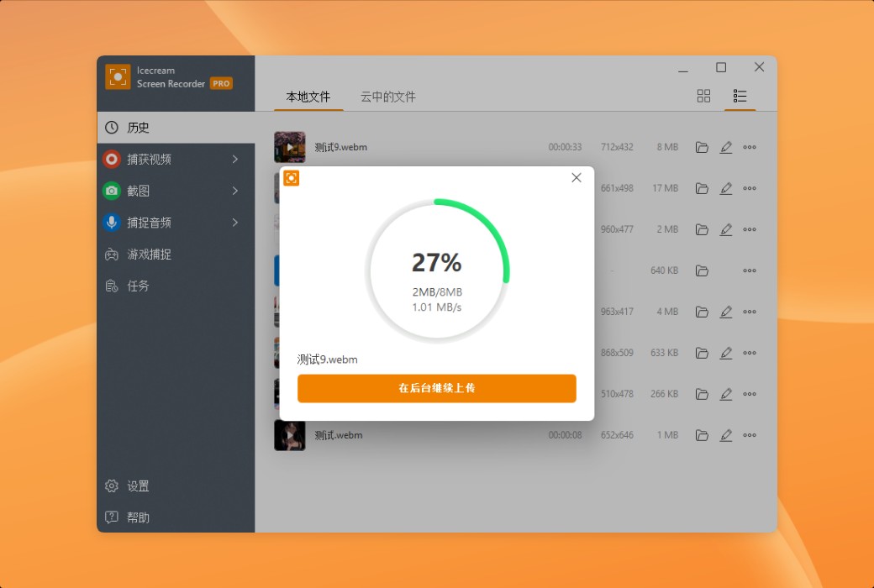Open more options menu for 测试.webm

point(750,435)
